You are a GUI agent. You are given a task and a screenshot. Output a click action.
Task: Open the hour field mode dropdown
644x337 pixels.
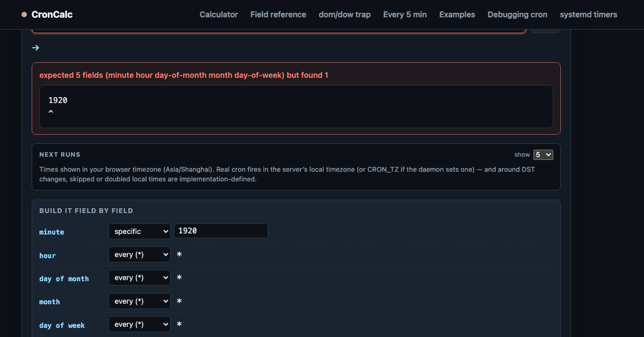click(x=139, y=254)
